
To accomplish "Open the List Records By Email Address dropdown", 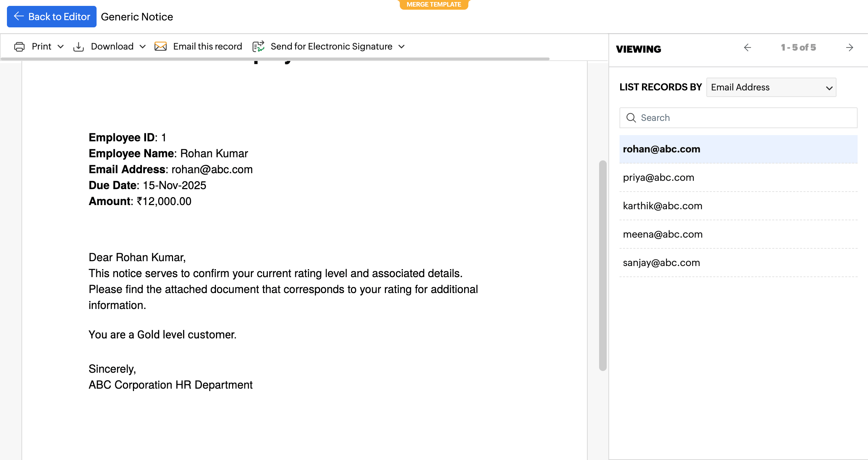I will [771, 87].
